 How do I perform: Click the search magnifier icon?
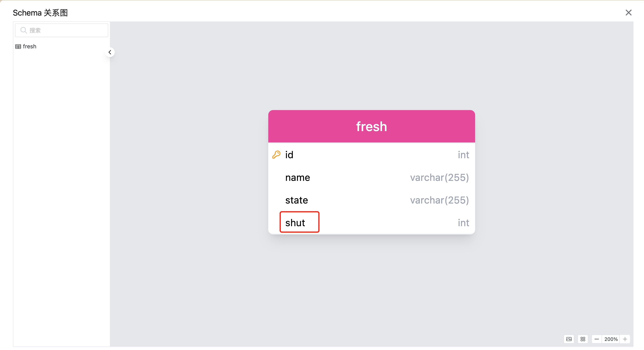[x=23, y=30]
